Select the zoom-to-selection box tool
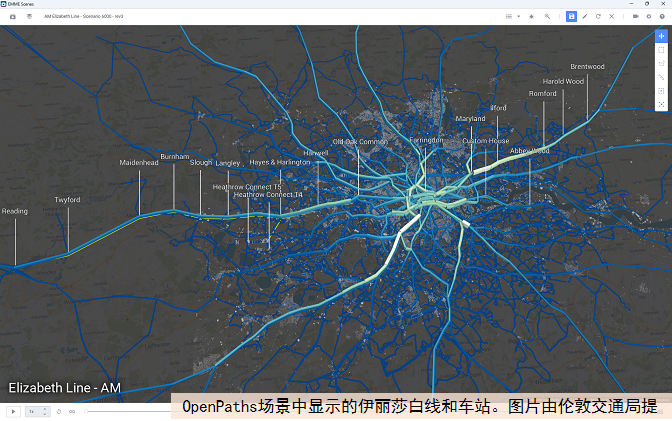The image size is (672, 421). (x=661, y=91)
